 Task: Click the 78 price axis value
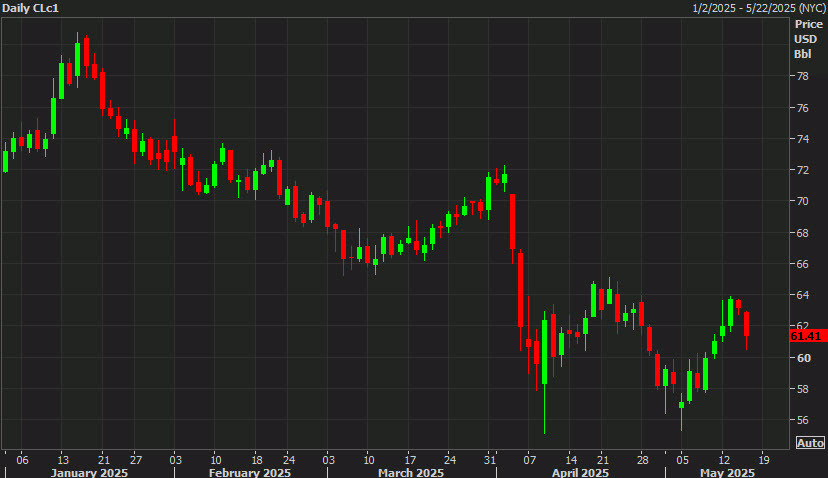pyautogui.click(x=802, y=76)
